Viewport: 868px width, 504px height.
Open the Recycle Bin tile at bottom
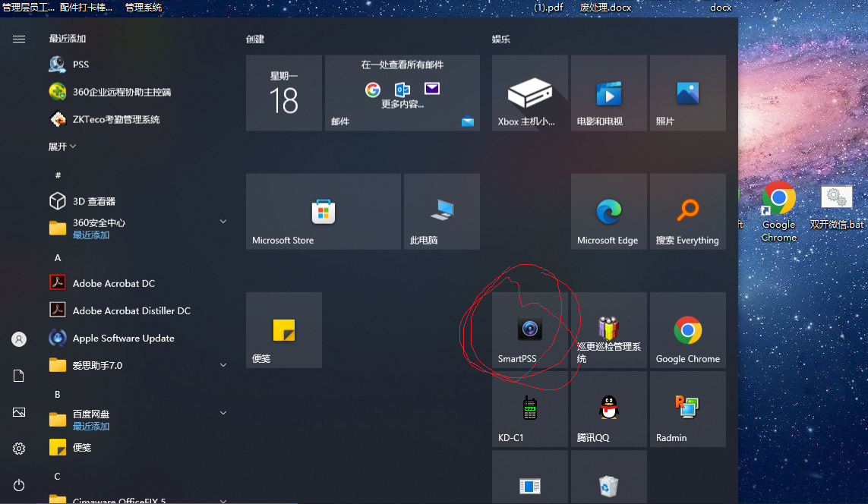(x=609, y=477)
